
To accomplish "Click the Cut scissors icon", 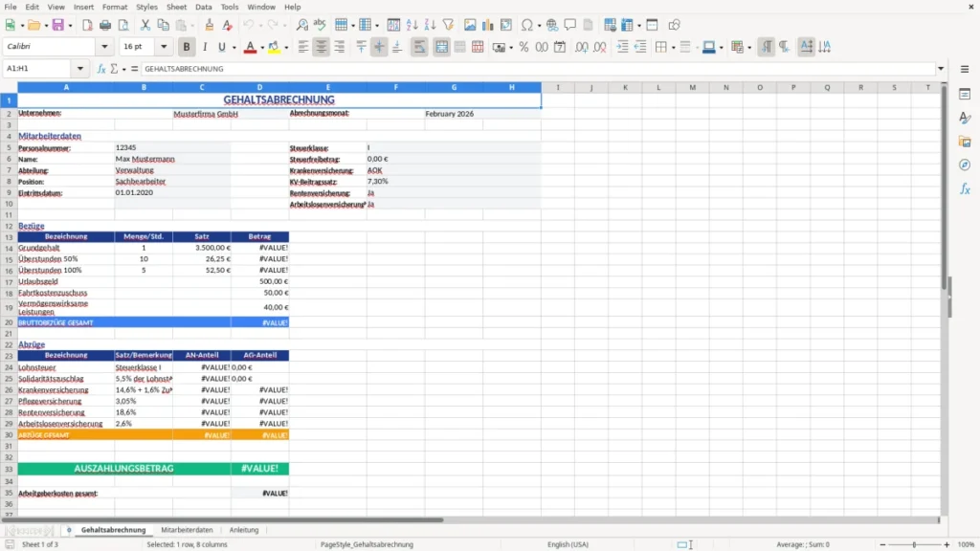I will 145,25.
